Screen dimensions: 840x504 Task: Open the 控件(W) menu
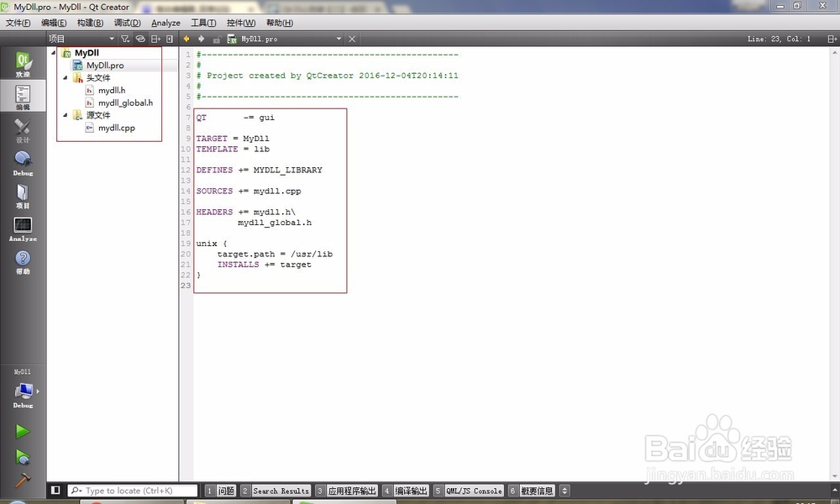241,23
